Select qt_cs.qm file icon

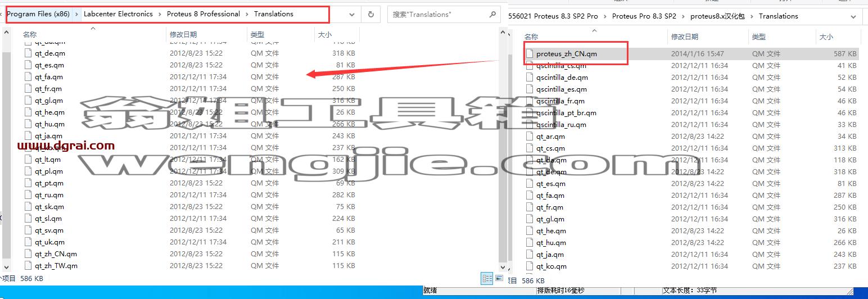coord(530,148)
